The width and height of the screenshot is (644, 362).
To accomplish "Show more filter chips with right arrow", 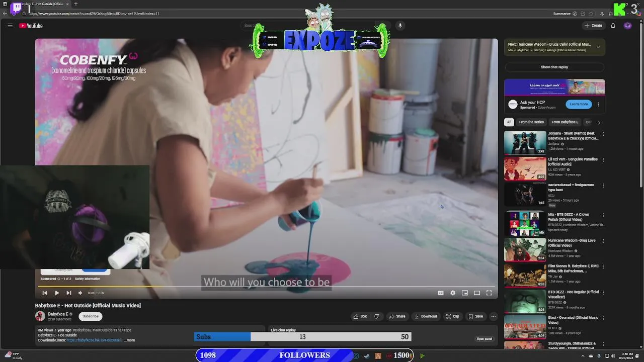I will tap(599, 122).
